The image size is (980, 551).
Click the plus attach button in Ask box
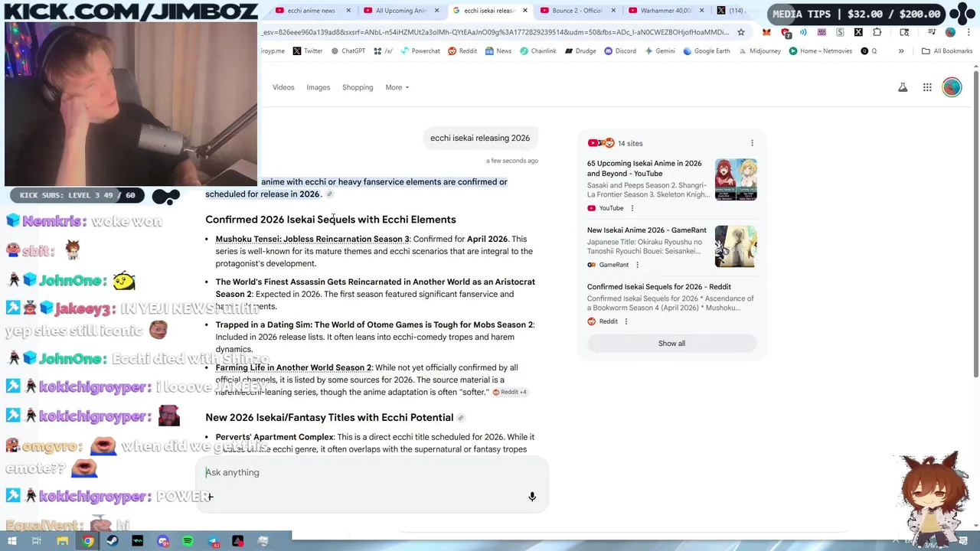coord(211,497)
